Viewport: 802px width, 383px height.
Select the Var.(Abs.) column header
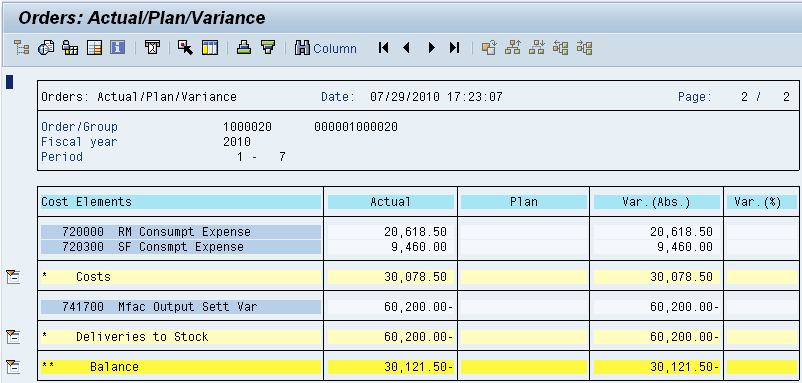(x=657, y=202)
